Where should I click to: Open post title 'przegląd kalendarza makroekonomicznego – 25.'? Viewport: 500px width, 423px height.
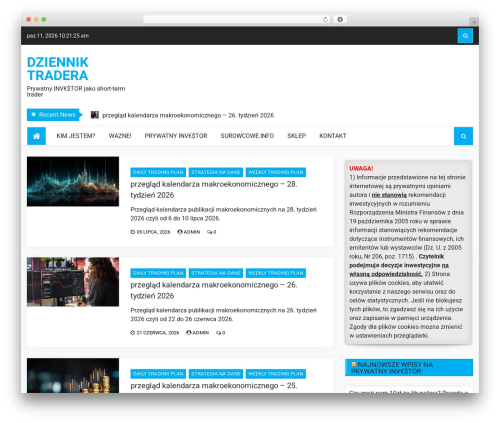pos(214,386)
